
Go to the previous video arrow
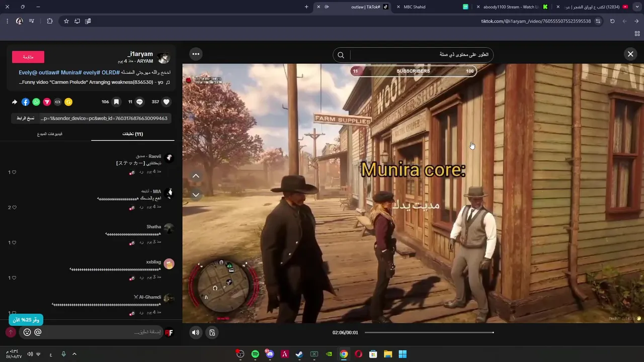(x=196, y=176)
